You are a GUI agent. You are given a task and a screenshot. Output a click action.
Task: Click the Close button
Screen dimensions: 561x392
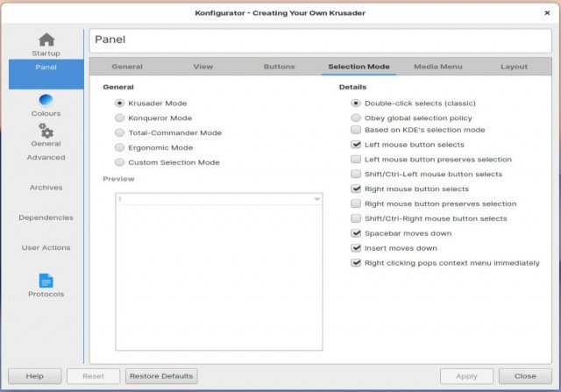click(525, 376)
